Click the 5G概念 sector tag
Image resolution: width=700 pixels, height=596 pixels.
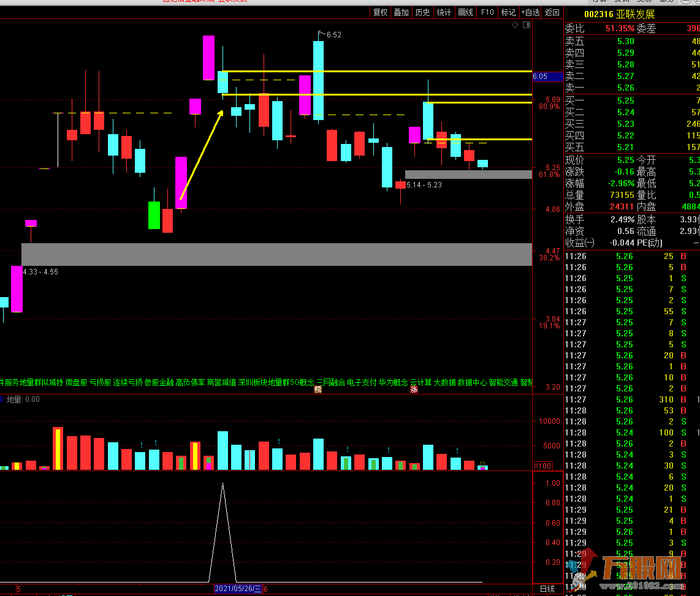tap(302, 382)
